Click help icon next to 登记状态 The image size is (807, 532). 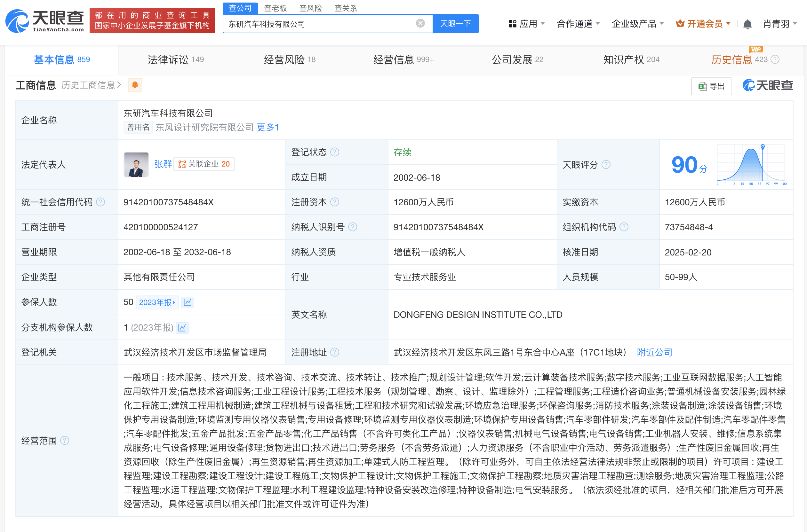pos(335,152)
